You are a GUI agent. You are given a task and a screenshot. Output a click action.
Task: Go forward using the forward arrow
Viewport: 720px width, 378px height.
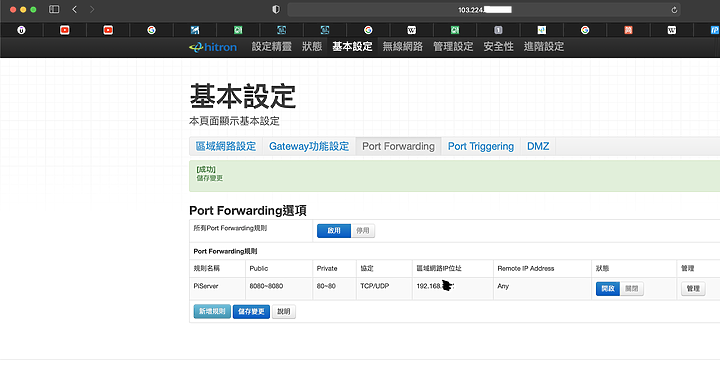(x=92, y=9)
